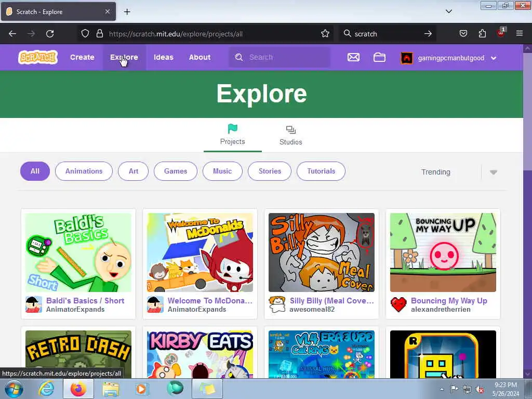Screen dimensions: 532x399
Task: Click the AnimatorExpands avatar under Baldi's Basics
Action: click(x=34, y=304)
